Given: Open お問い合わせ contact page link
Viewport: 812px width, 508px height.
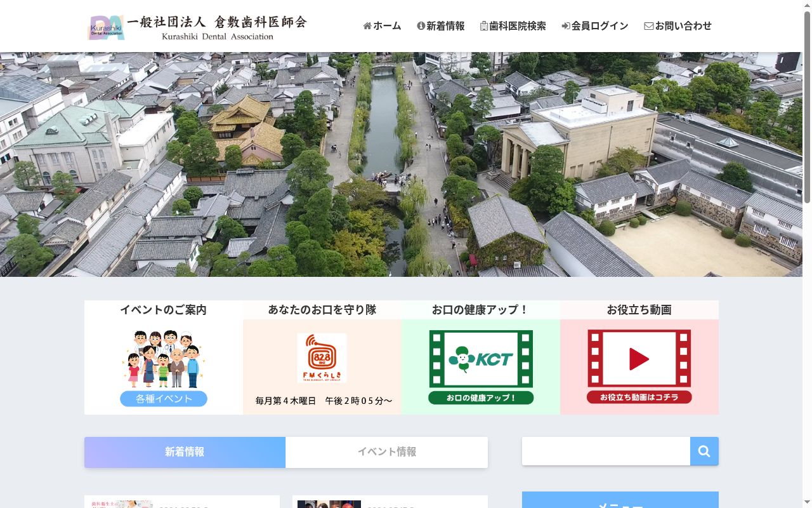Looking at the screenshot, I should click(x=678, y=26).
